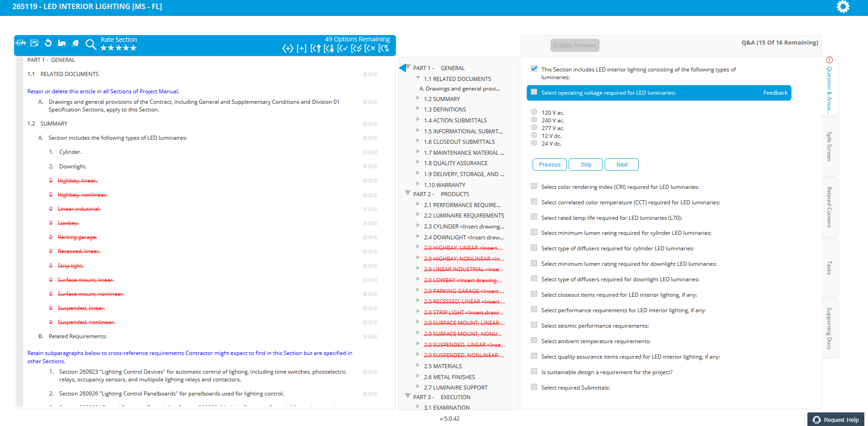Open the Split Screen side tab
Image resolution: width=868 pixels, height=426 pixels.
click(829, 147)
